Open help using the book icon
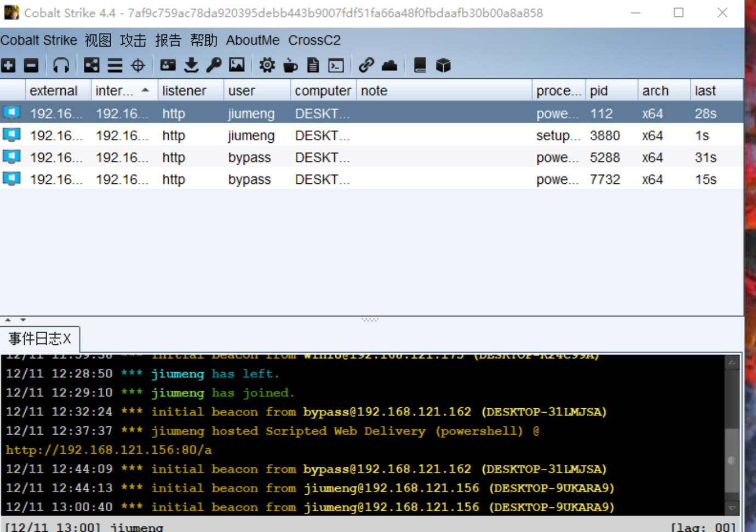 pyautogui.click(x=420, y=66)
